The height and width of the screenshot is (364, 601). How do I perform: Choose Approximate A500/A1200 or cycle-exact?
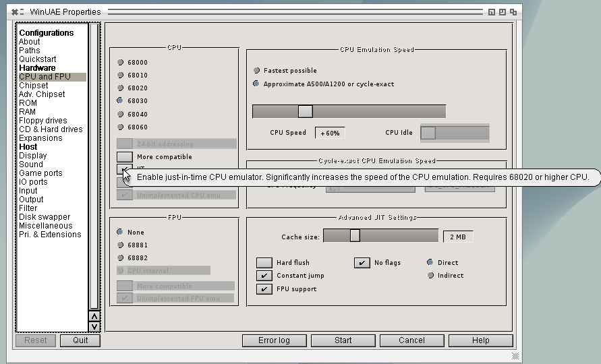[x=256, y=84]
